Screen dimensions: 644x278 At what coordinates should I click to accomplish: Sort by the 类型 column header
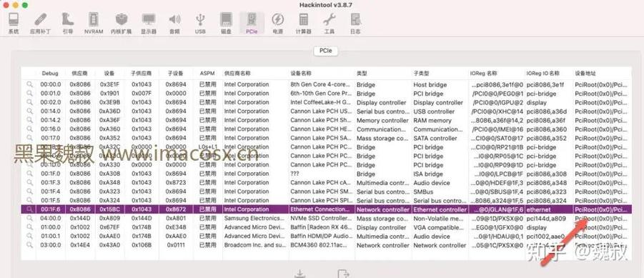[362, 74]
